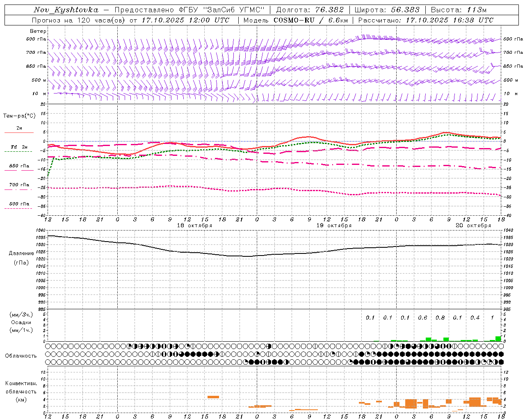The height and width of the screenshot is (420, 525).
Task: Click the Тем-ра(°C) axis title
Action: [x=19, y=116]
